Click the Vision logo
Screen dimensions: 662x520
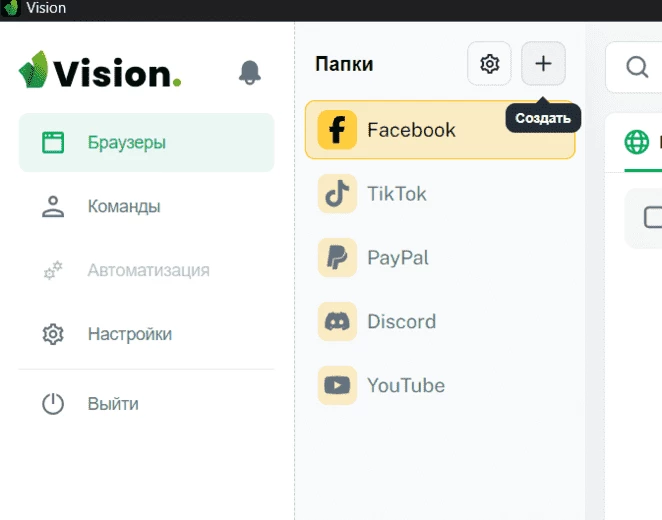(100, 70)
